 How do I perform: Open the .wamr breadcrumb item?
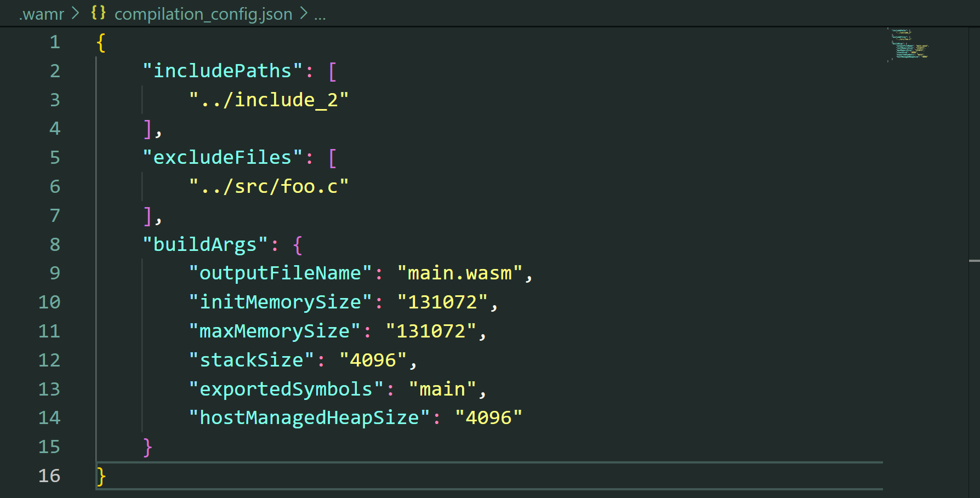41,14
